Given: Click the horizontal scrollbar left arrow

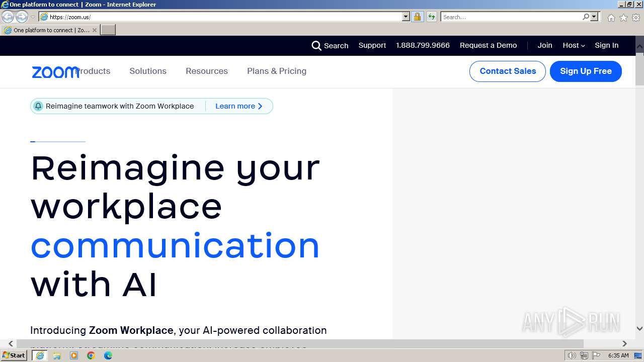Looking at the screenshot, I should coord(11,343).
